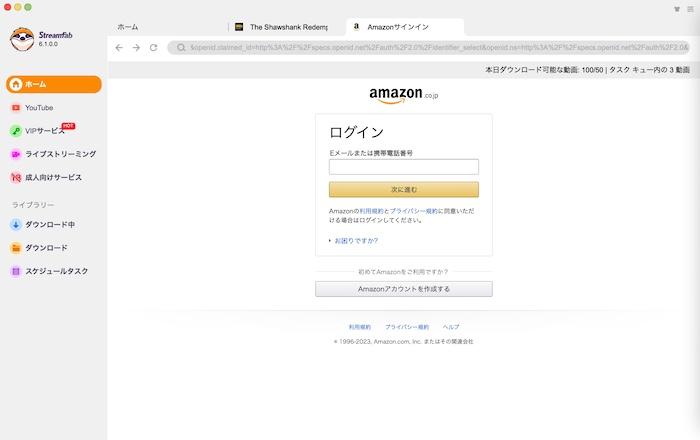700x440 pixels.
Task: Click the ログイン heading
Action: [356, 132]
